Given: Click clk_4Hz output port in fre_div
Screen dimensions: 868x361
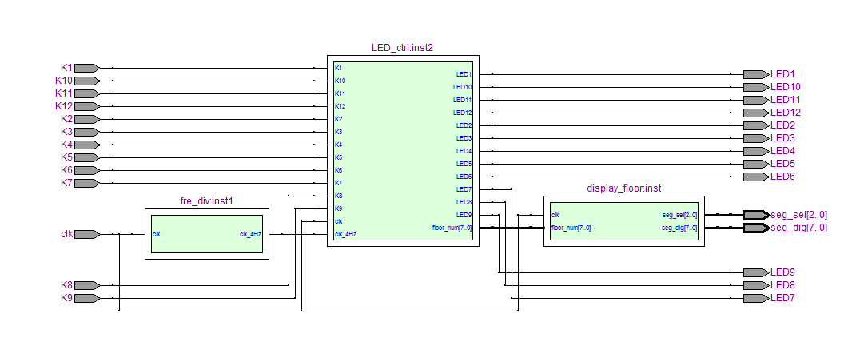Looking at the screenshot, I should coord(250,234).
